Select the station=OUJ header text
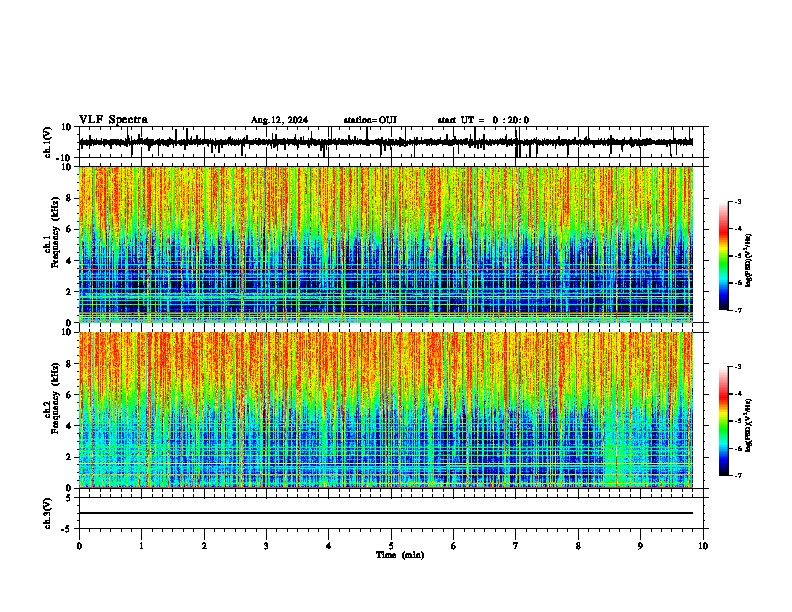Viewport: 792px width, 612px height. pos(370,120)
